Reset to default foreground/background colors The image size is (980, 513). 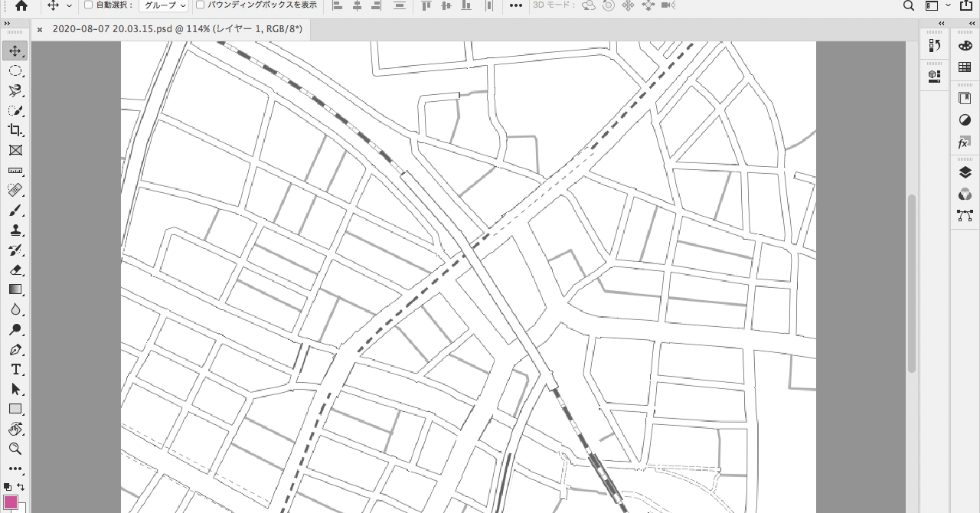pos(8,487)
